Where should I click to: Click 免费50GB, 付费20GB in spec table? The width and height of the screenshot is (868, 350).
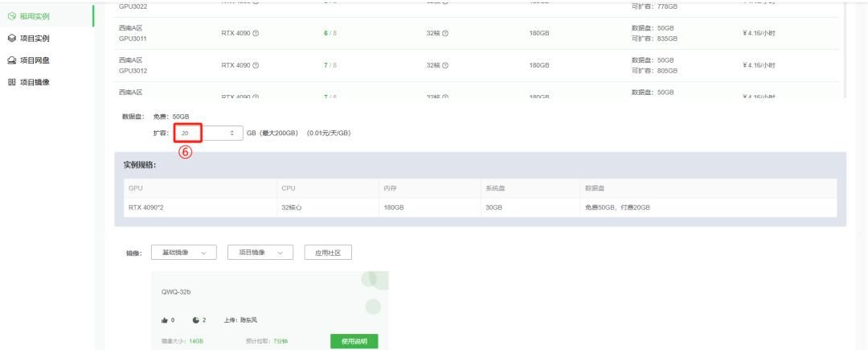pos(617,208)
